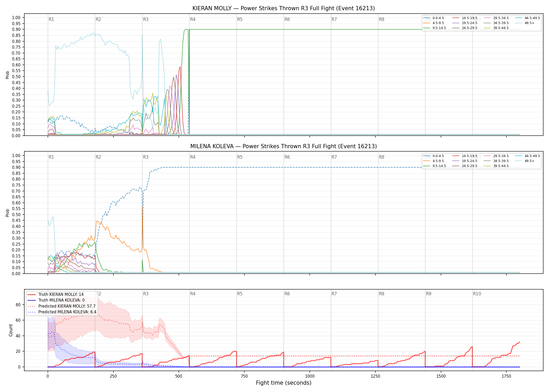This screenshot has width=549, height=392.
Task: Select R4 round marker in bottom count chart
Action: point(193,294)
